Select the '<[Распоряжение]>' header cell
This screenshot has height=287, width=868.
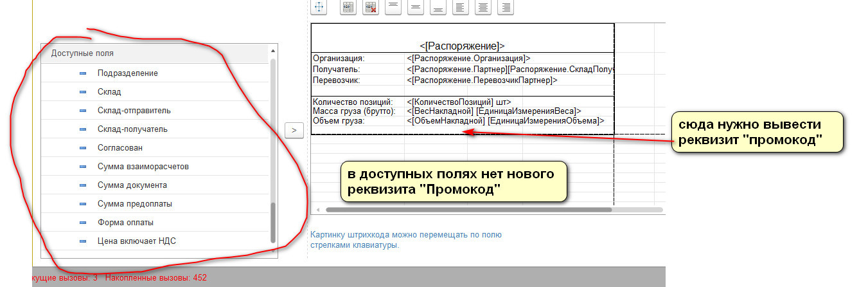click(x=462, y=46)
